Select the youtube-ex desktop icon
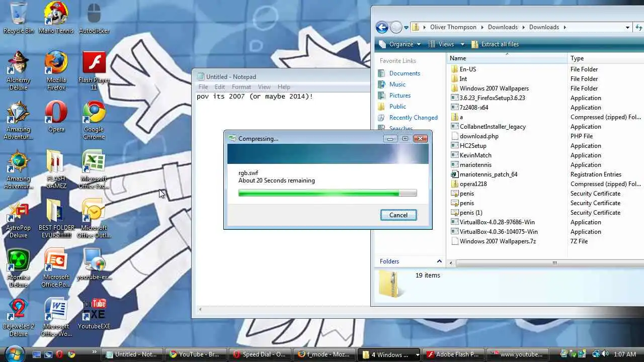Image resolution: width=644 pixels, height=362 pixels. coord(94,264)
